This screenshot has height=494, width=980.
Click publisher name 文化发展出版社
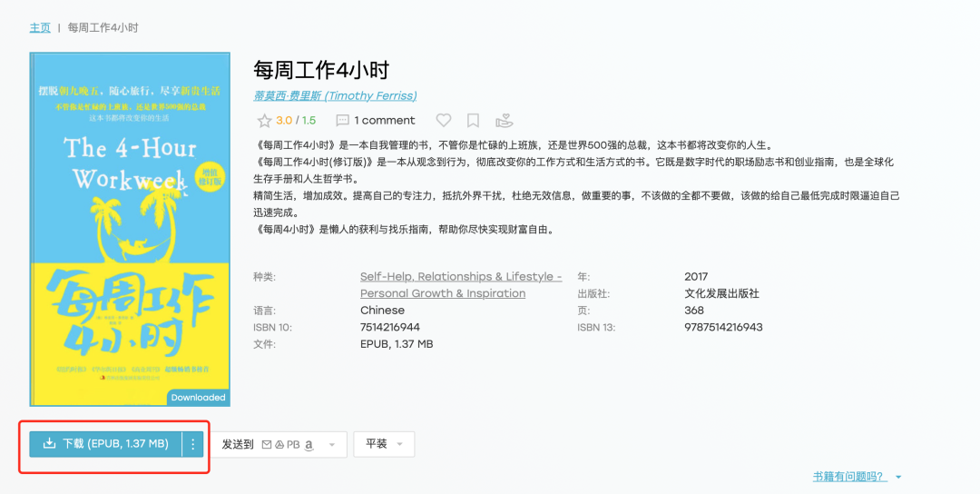pos(722,293)
